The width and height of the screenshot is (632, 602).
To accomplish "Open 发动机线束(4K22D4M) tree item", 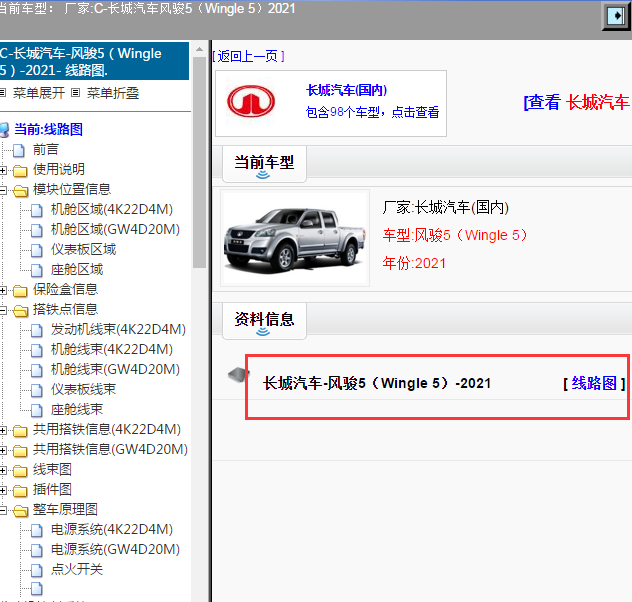I will point(118,330).
